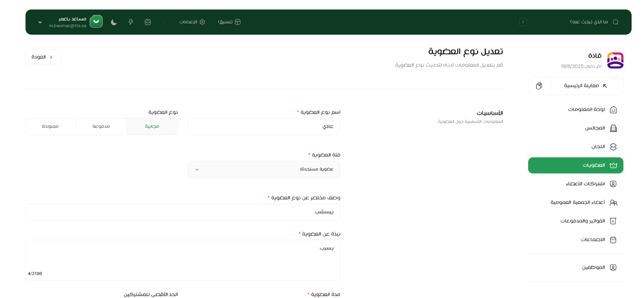Click the copy link icon beside معاينة الرئيسية
The width and height of the screenshot is (644, 298).
click(x=539, y=86)
